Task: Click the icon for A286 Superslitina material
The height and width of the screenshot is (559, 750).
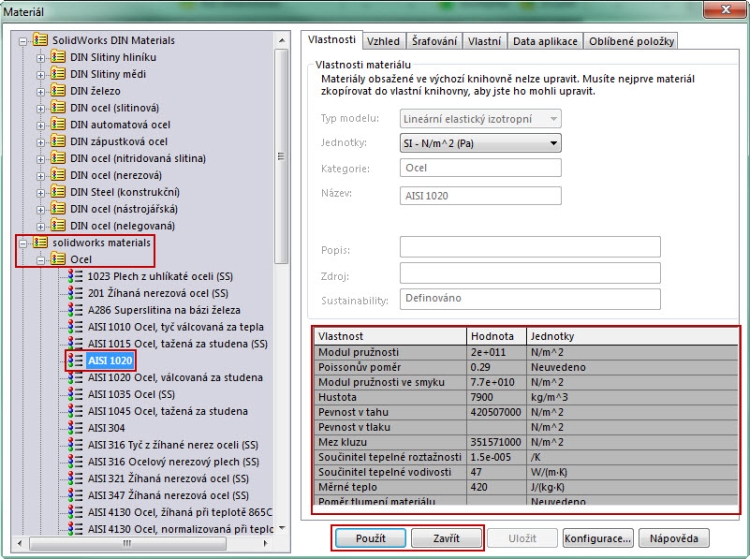Action: [76, 310]
